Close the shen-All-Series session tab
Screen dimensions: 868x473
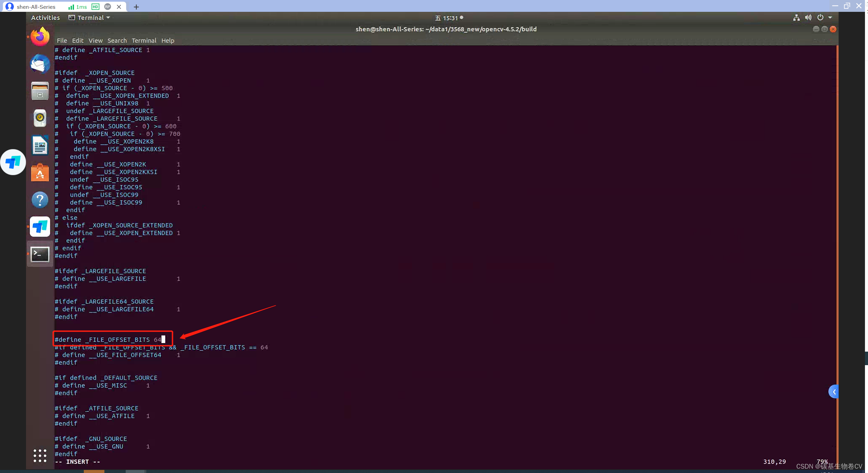click(119, 7)
